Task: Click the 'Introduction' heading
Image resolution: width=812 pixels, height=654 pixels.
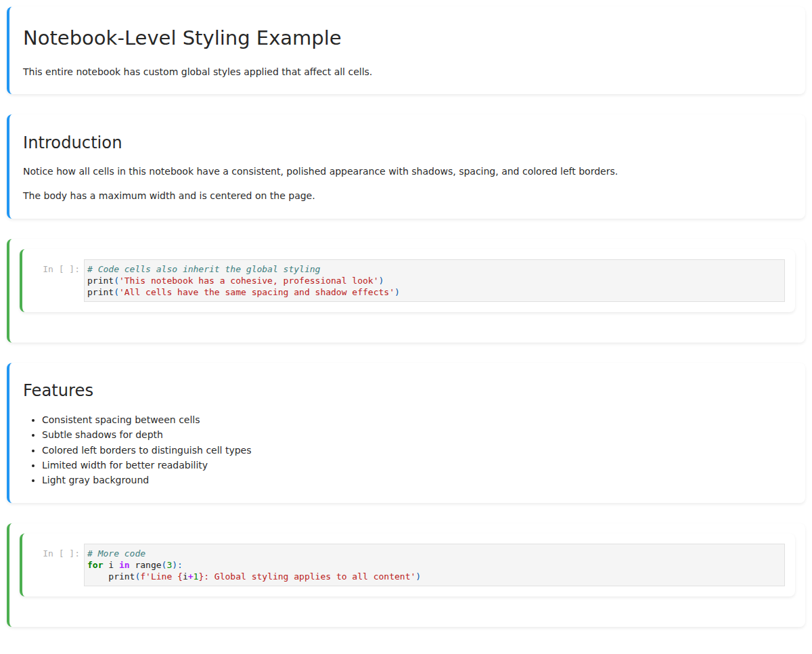Action: (72, 142)
